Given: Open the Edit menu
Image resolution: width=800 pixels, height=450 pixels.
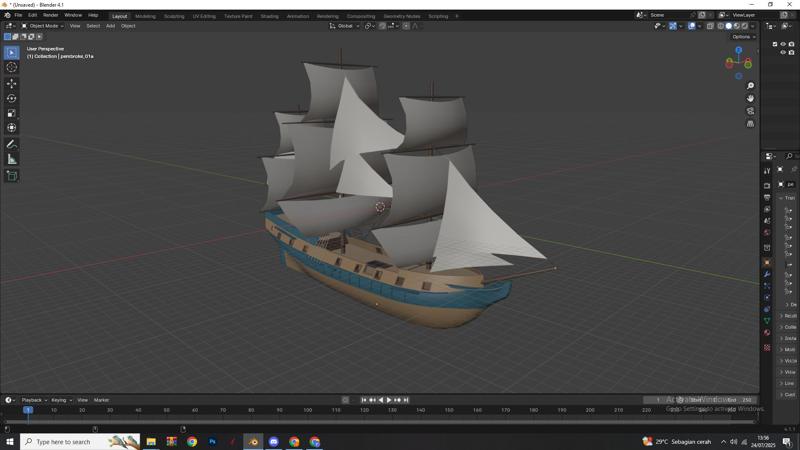Looking at the screenshot, I should 33,15.
